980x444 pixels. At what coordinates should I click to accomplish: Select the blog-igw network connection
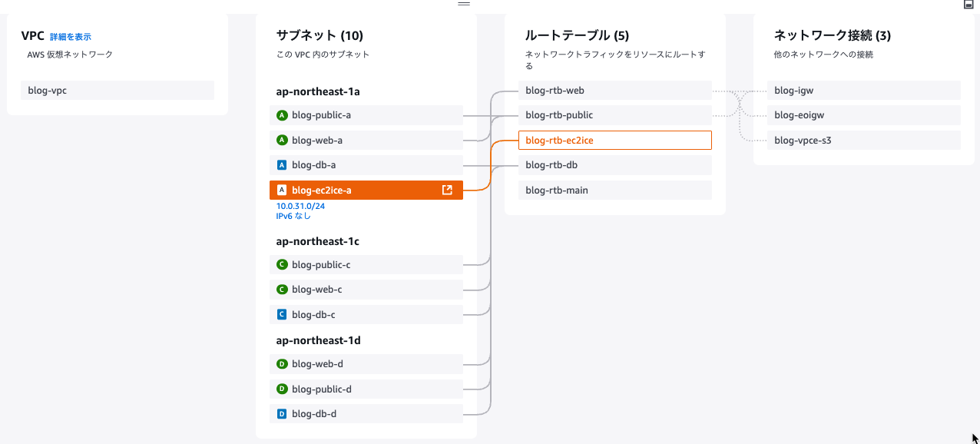click(864, 90)
